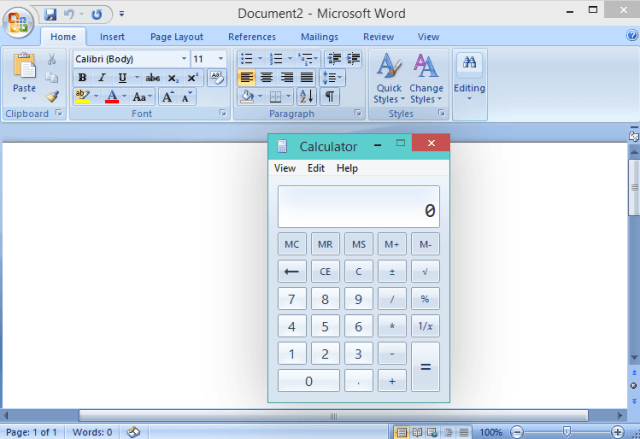Redo action in Quick Access toolbar

click(x=97, y=14)
